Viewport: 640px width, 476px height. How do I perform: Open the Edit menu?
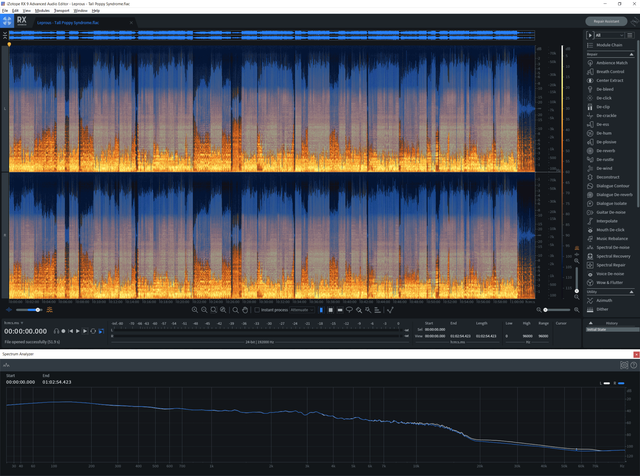16,11
